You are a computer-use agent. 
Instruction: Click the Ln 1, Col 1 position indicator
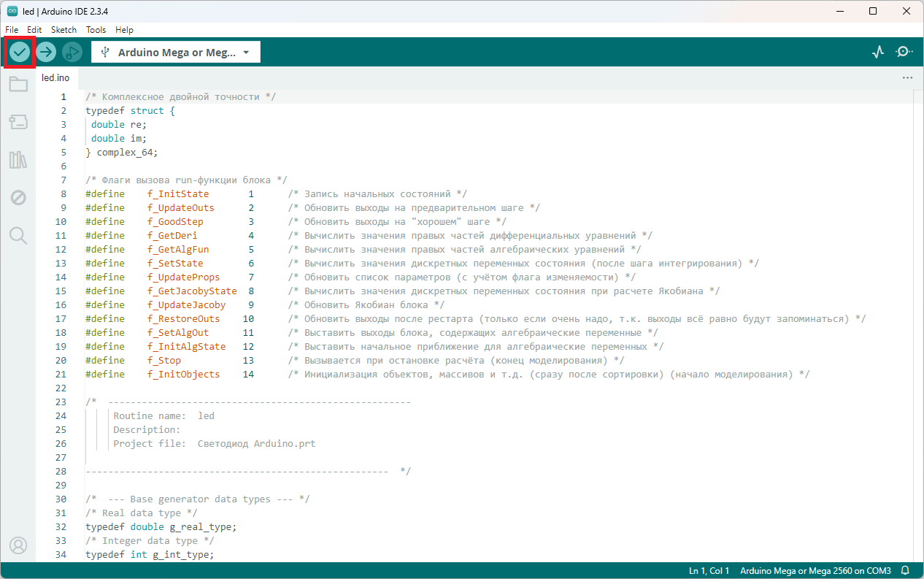coord(709,570)
